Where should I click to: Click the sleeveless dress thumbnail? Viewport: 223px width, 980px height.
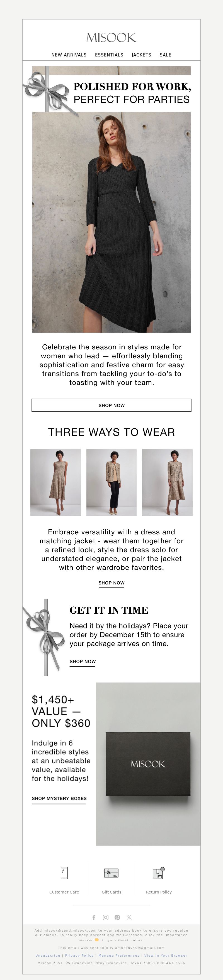(x=56, y=482)
